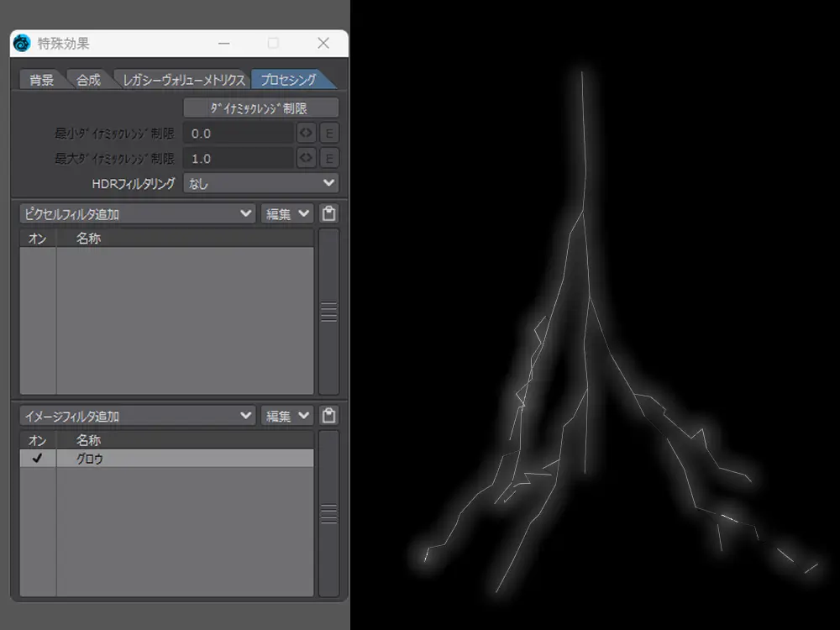Viewport: 840px width, 630px height.
Task: Expand the イメージフィルタ追加 dropdown
Action: [137, 416]
